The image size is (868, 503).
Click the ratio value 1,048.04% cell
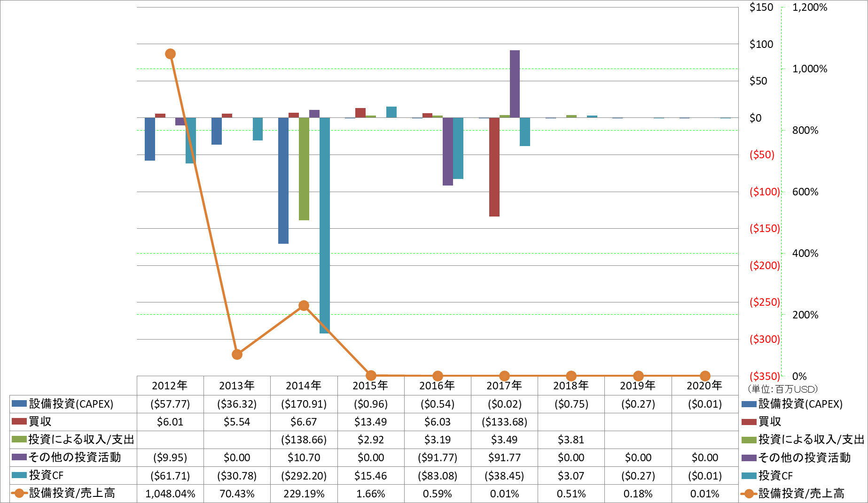click(x=170, y=494)
